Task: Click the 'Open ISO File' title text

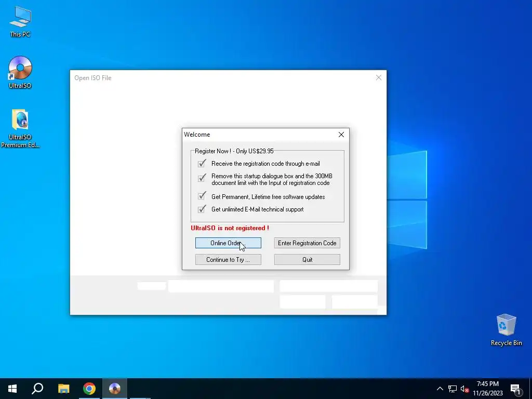Action: pyautogui.click(x=93, y=78)
